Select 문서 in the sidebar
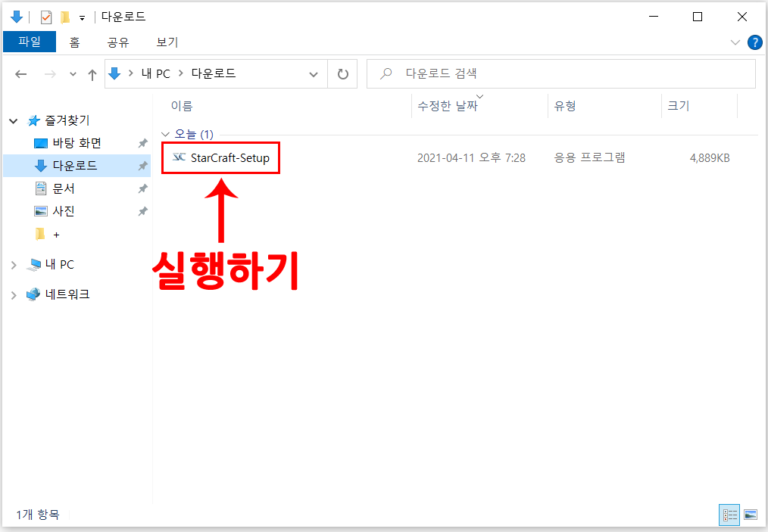The height and width of the screenshot is (532, 768). tap(64, 188)
